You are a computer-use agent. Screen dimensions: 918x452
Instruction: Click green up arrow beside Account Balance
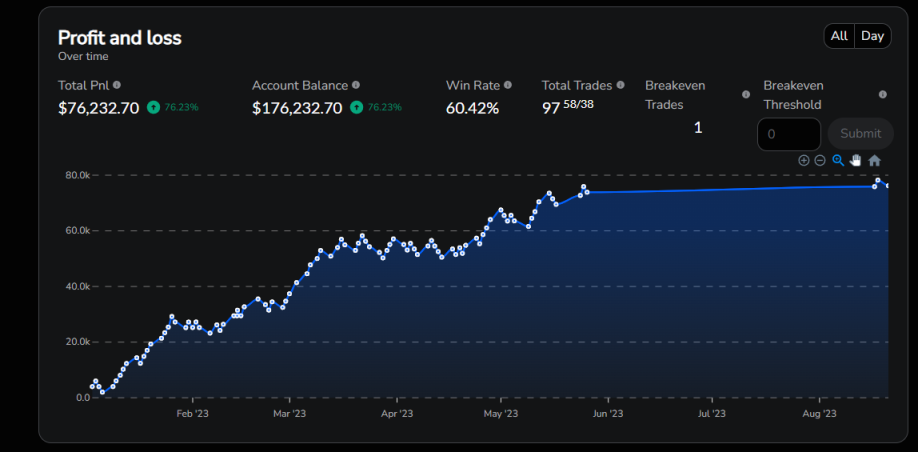tap(356, 107)
